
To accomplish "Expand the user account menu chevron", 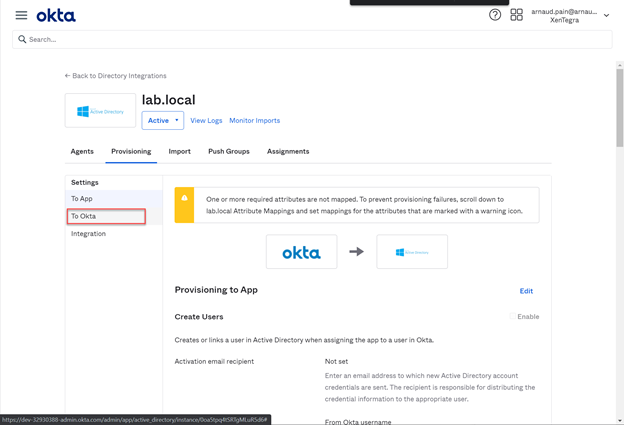I will [606, 16].
